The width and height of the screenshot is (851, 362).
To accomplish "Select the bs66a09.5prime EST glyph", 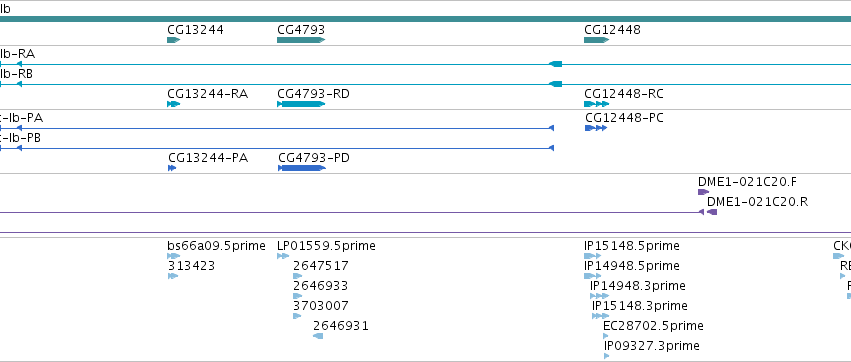I will (174, 256).
